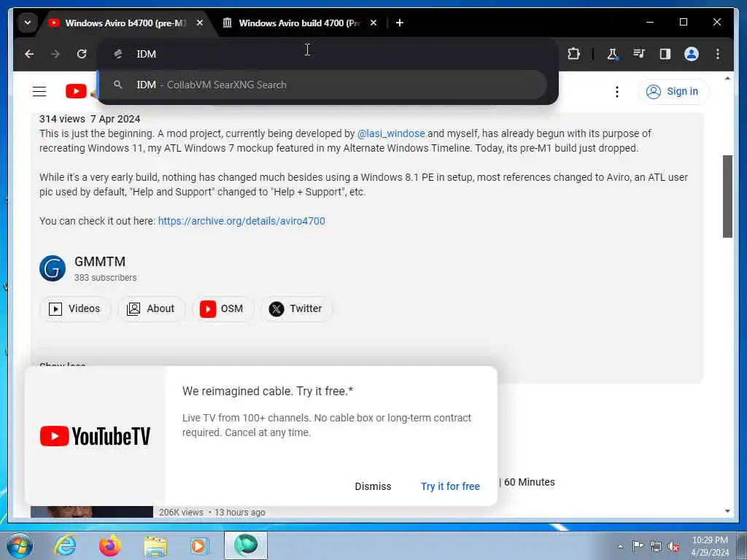Close the archive.org Windows Aviro build tab
The height and width of the screenshot is (560, 747).
pyautogui.click(x=373, y=23)
